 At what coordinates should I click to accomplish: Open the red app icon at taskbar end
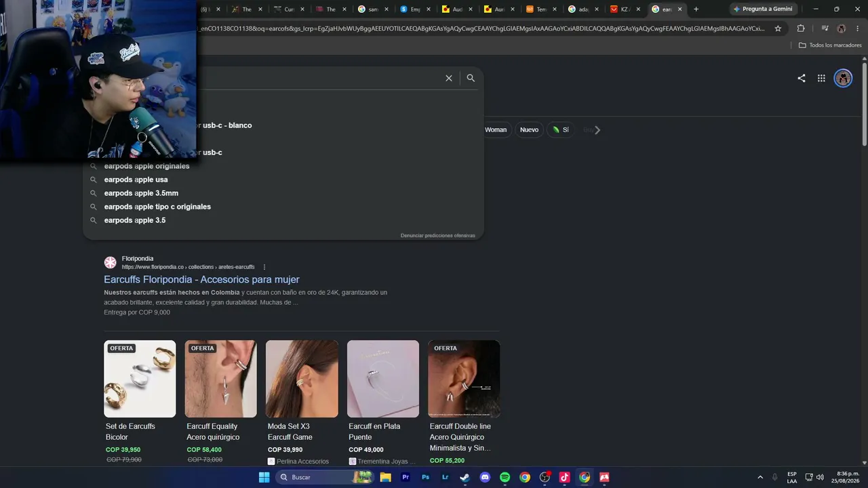click(604, 477)
